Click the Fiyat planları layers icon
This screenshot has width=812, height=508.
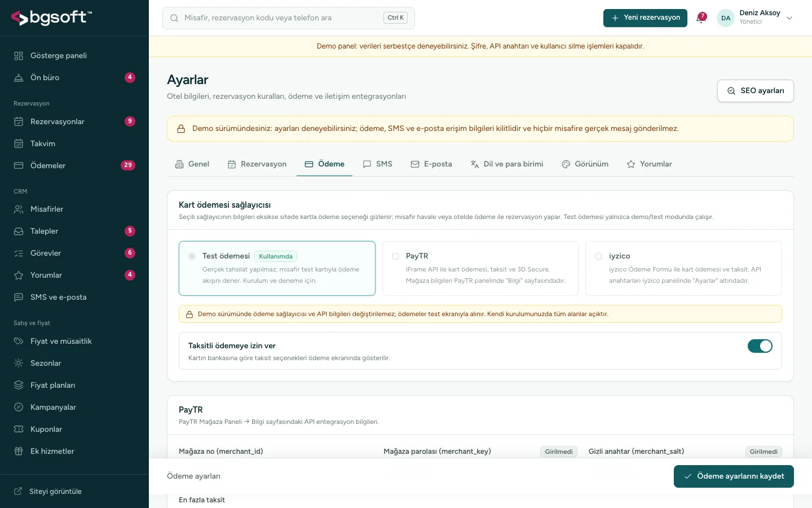[19, 386]
